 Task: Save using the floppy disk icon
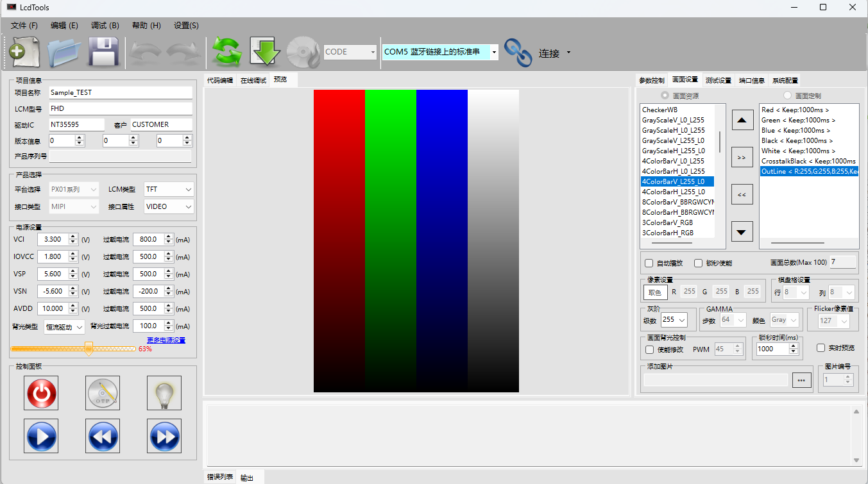[x=104, y=53]
